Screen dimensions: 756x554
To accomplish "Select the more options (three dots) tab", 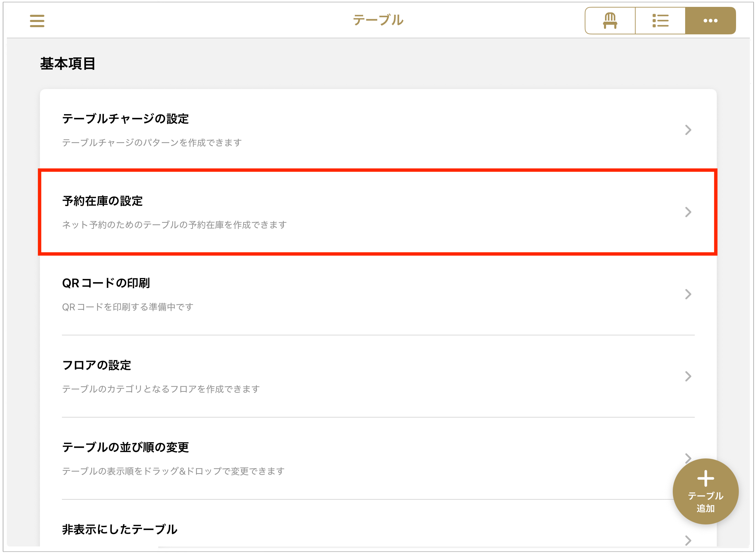I will tap(710, 21).
